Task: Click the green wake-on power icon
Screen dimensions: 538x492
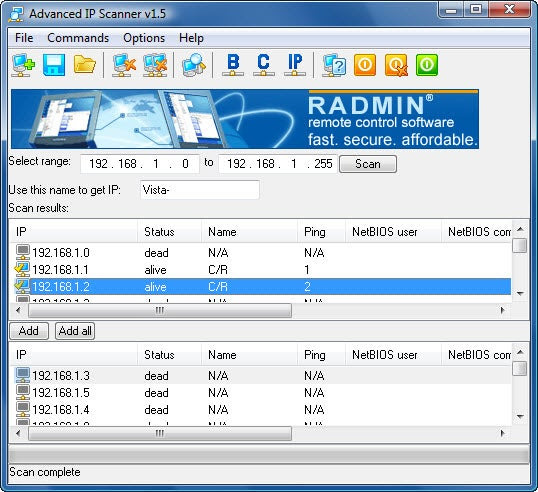Action: (427, 65)
